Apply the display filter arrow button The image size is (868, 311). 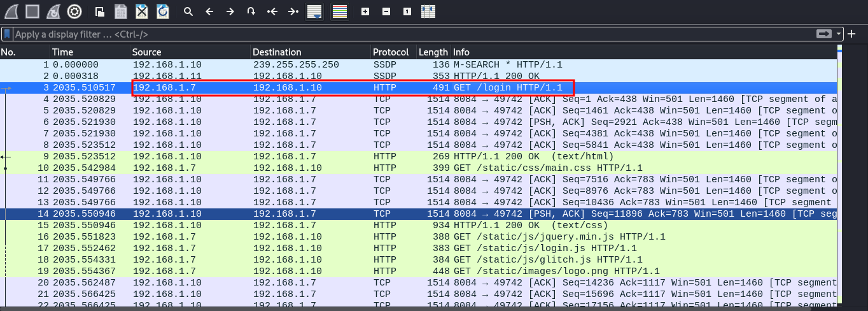click(825, 34)
